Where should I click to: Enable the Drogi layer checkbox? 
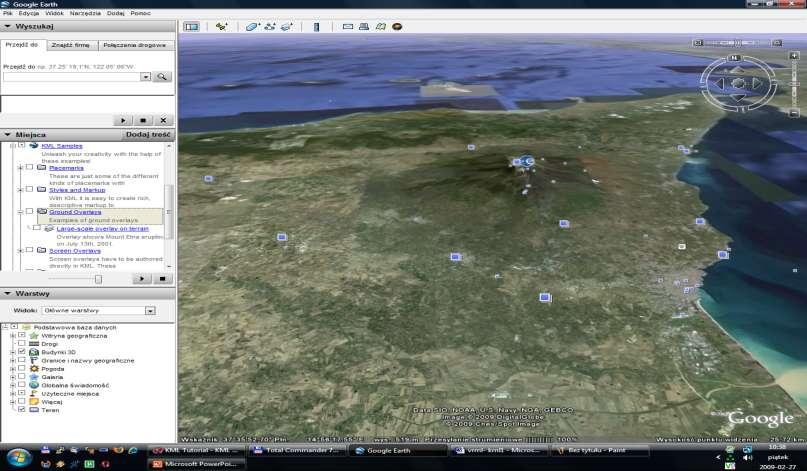click(22, 343)
